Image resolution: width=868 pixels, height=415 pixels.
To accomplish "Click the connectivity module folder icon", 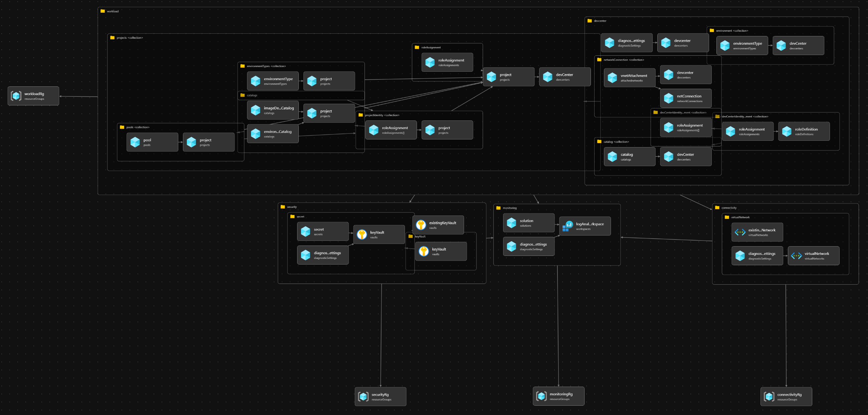I will click(x=717, y=208).
